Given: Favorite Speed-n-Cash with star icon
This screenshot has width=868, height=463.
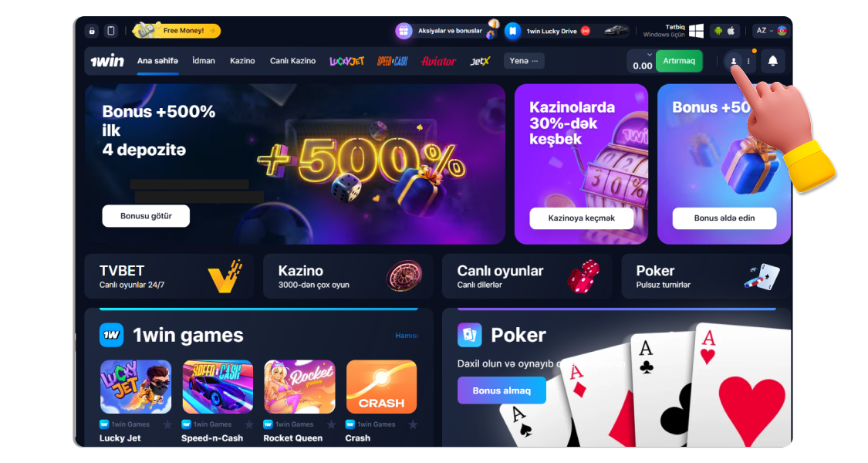Looking at the screenshot, I should pos(249,424).
